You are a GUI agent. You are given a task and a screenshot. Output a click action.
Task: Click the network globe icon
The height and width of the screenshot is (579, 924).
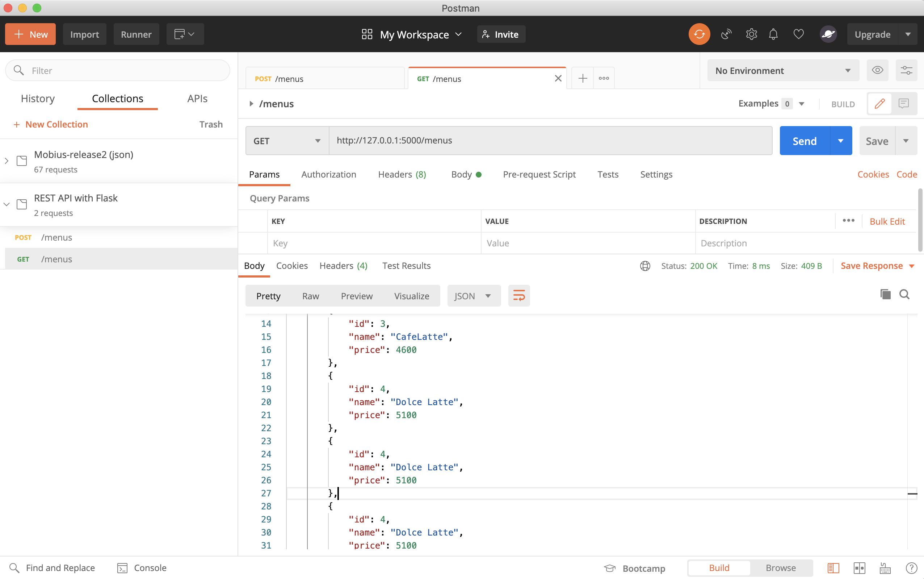click(x=645, y=266)
